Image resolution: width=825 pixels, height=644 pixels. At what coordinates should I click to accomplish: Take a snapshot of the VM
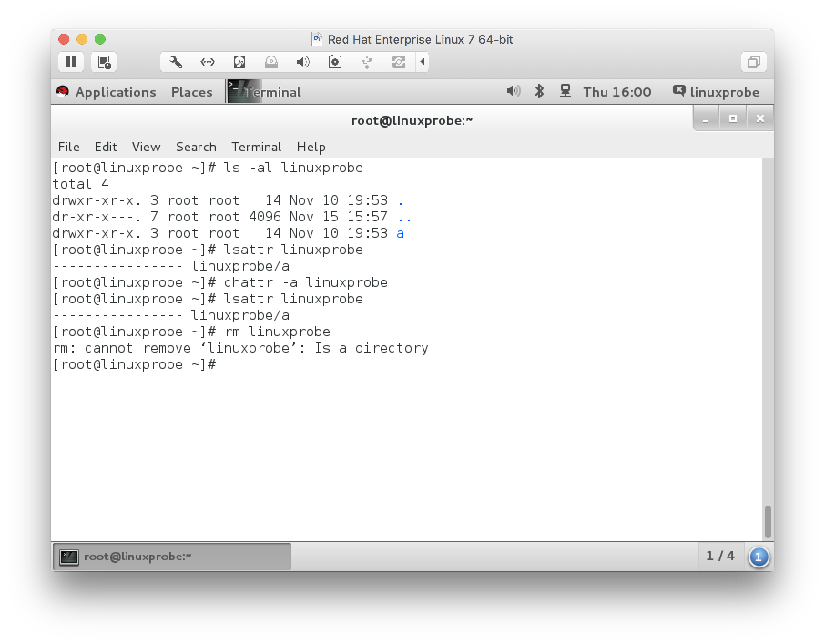(x=104, y=62)
